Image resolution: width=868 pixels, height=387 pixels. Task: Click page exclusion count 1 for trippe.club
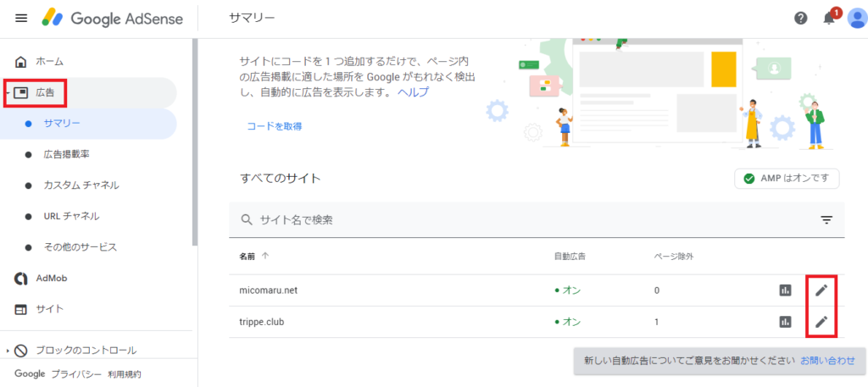click(657, 322)
